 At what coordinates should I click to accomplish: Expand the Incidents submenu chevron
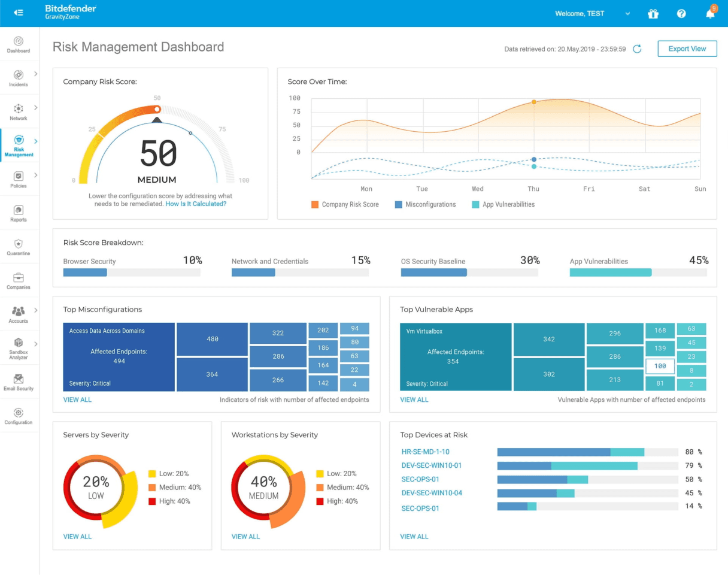36,74
